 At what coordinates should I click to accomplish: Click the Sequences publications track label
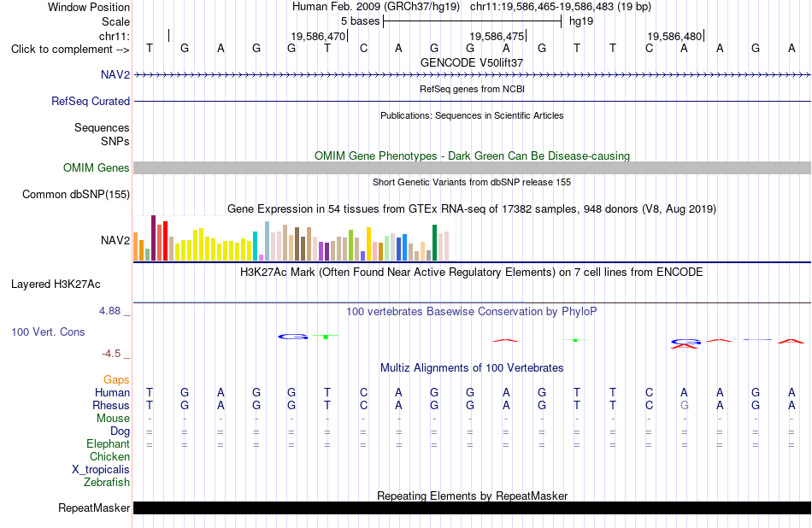pos(102,127)
